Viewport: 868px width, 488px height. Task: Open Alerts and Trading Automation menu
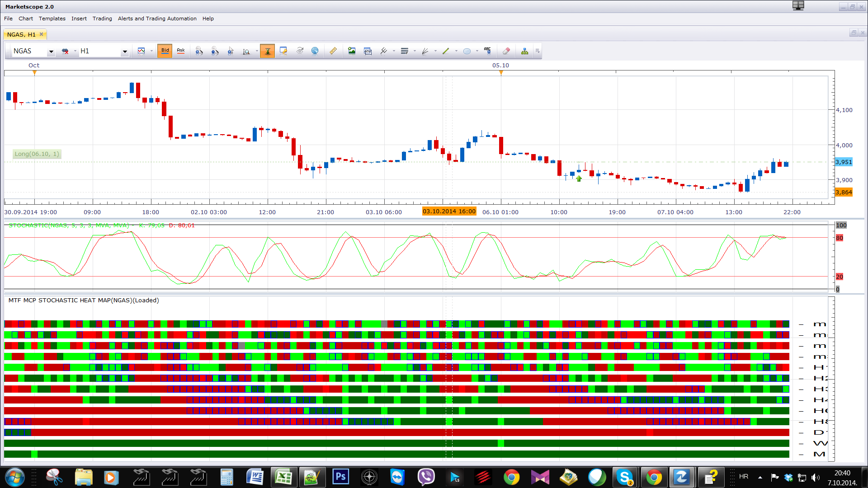(157, 19)
